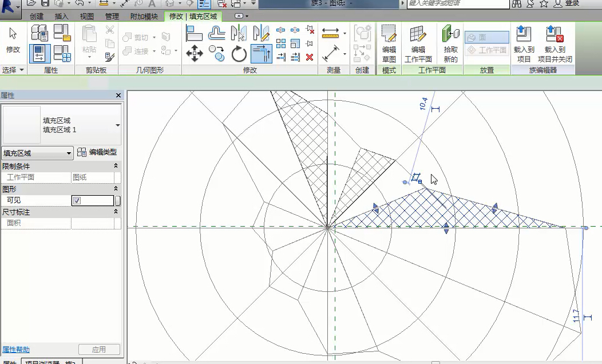This screenshot has height=364, width=602.
Task: Switch to the 视图 (View) tab
Action: coord(86,16)
